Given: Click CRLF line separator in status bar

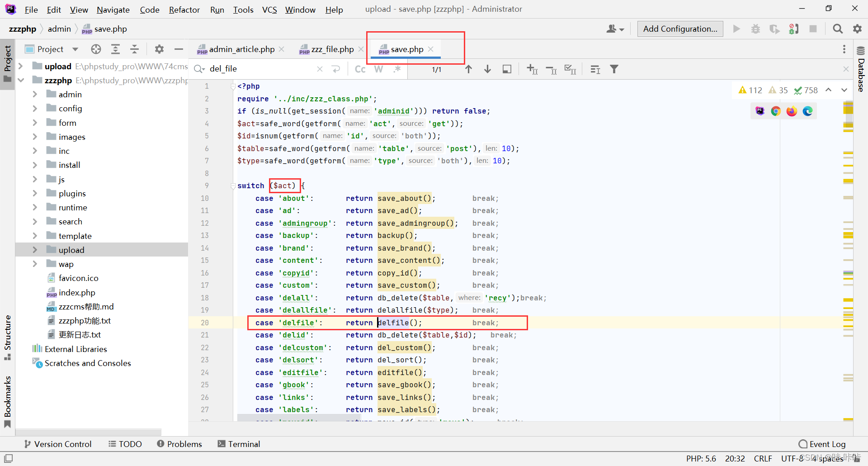Looking at the screenshot, I should pyautogui.click(x=763, y=458).
